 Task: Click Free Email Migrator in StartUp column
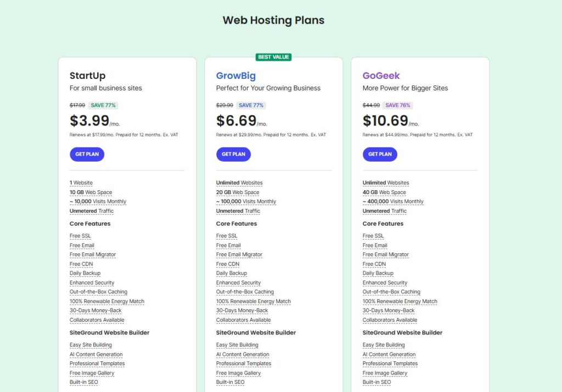tap(93, 254)
